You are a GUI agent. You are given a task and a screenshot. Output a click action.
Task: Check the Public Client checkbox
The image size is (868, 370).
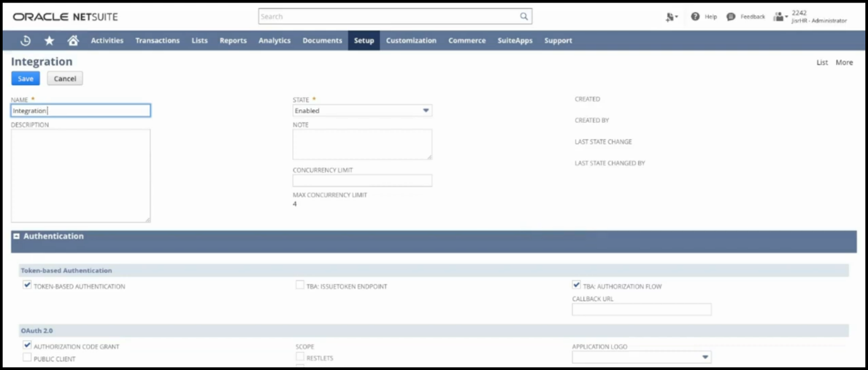27,358
